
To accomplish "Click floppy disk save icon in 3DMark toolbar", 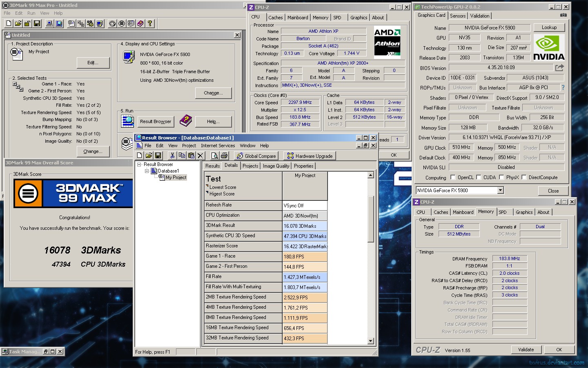I will tap(37, 24).
